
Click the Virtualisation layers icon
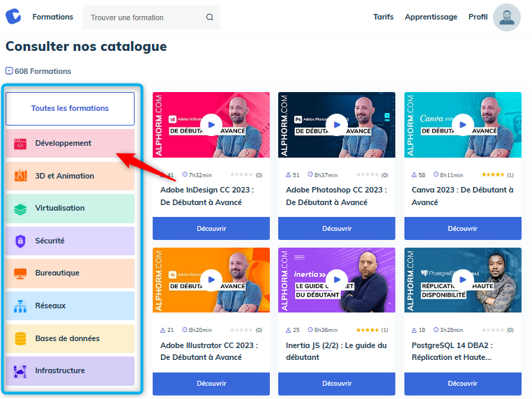pos(20,209)
